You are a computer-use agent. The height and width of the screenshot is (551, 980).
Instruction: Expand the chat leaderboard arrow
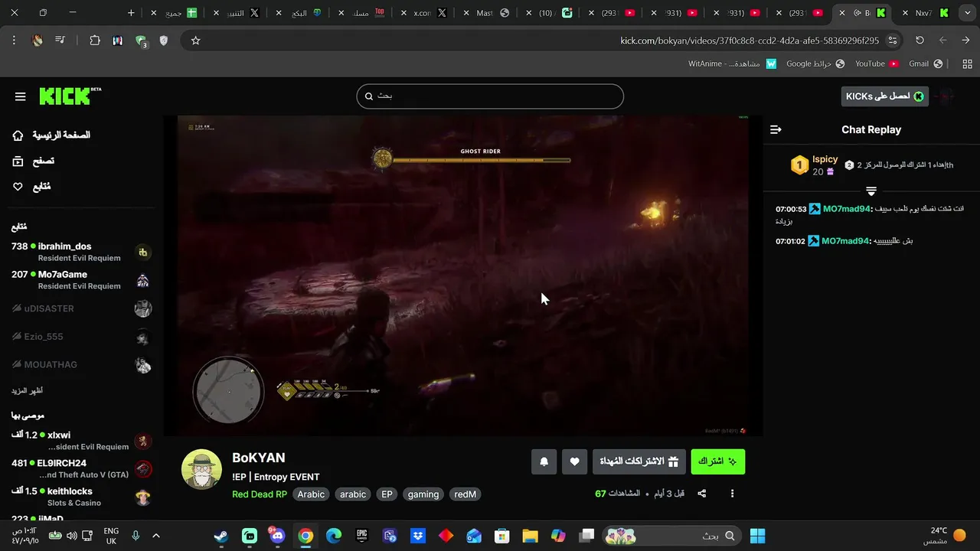871,191
